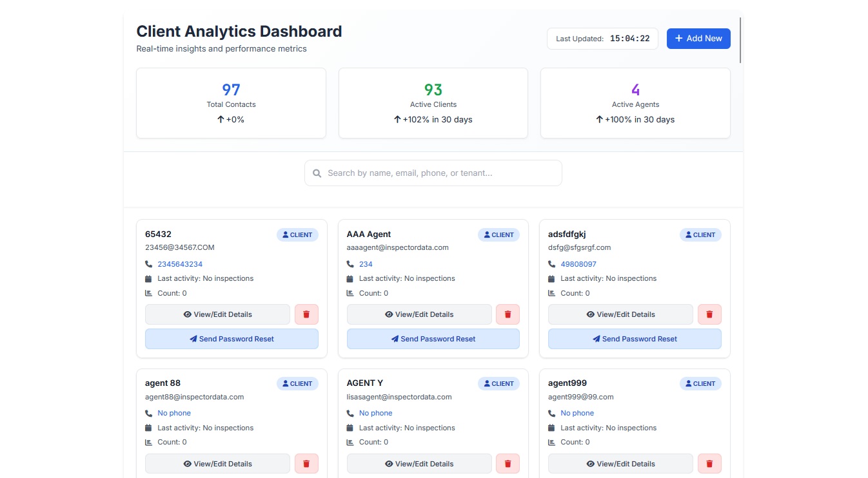This screenshot has width=868, height=478.
Task: Delete agent999 with the trash icon
Action: (x=709, y=463)
